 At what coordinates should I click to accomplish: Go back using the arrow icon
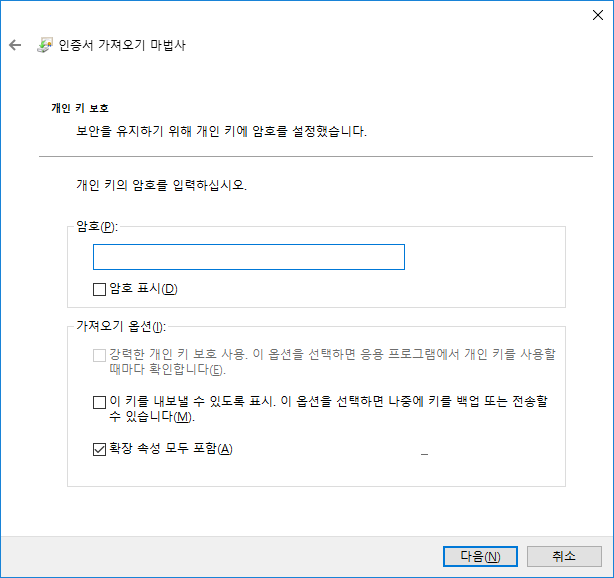pos(15,45)
